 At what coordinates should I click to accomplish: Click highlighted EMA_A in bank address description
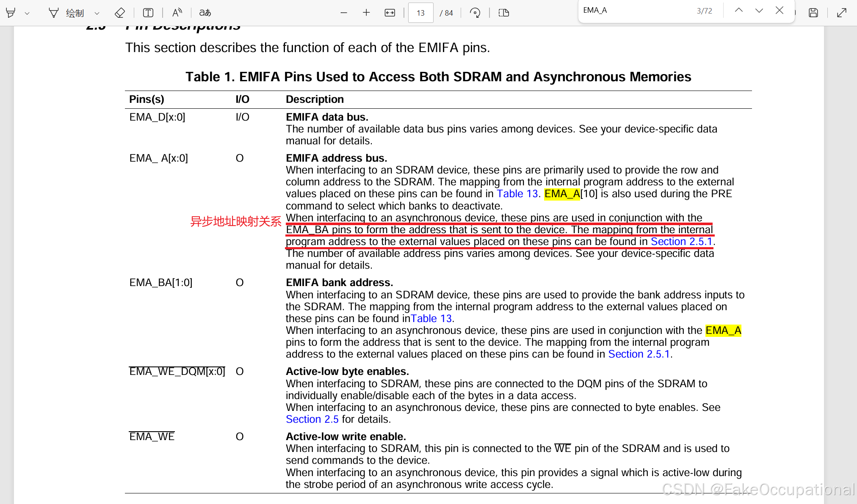723,330
